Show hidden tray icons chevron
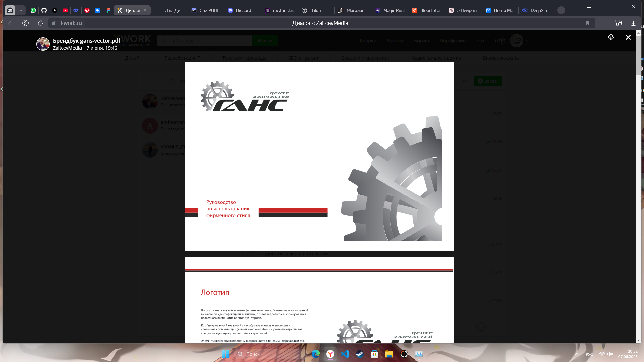This screenshot has width=644, height=362. pyautogui.click(x=577, y=354)
